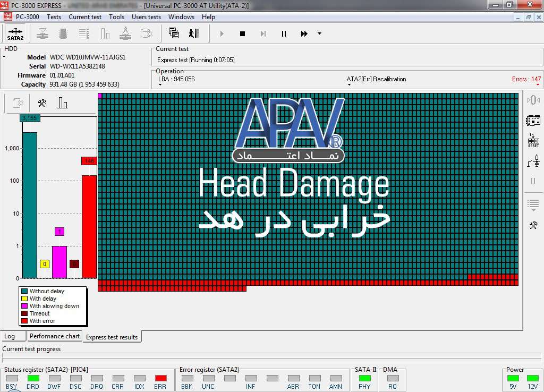544x392 pixels.
Task: Click the yellow With delay legend swatch
Action: (x=24, y=299)
